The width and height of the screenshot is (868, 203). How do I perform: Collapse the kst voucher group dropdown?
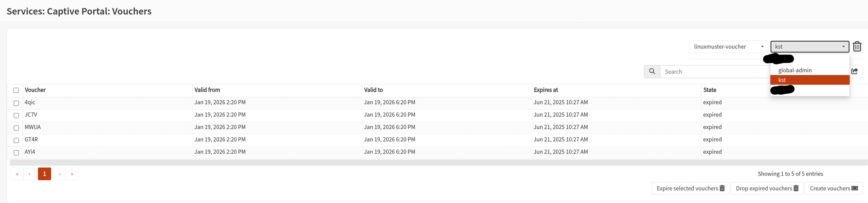point(809,47)
